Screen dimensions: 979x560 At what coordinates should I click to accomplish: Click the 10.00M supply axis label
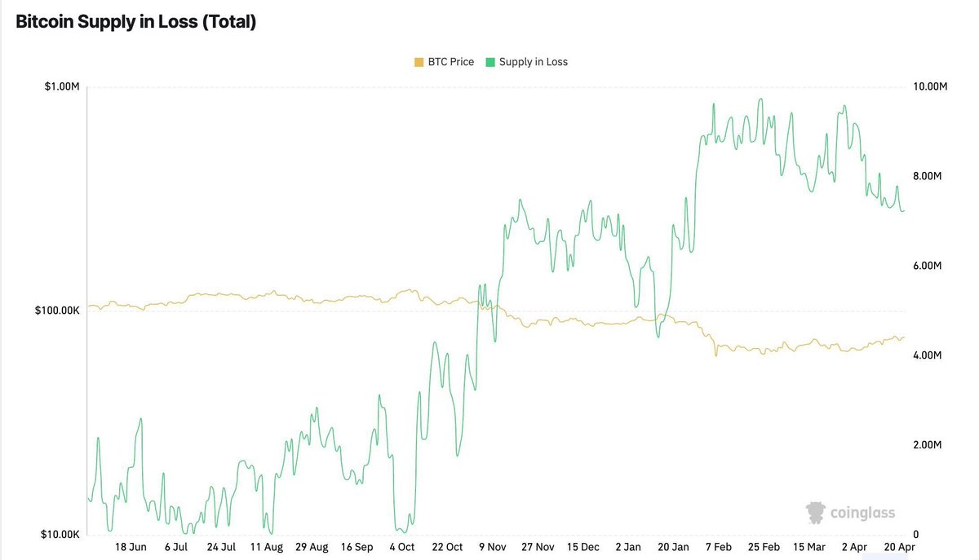(x=927, y=87)
